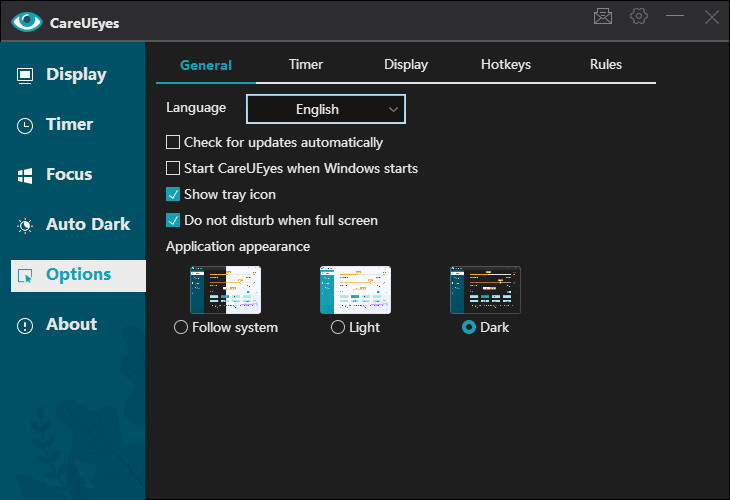Select the Follow system radio button
This screenshot has width=730, height=500.
[x=181, y=327]
